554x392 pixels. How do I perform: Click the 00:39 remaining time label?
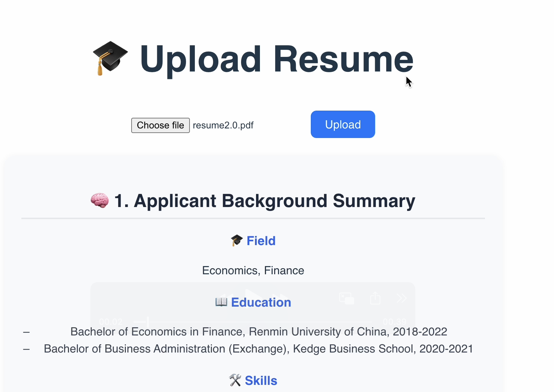[394, 322]
